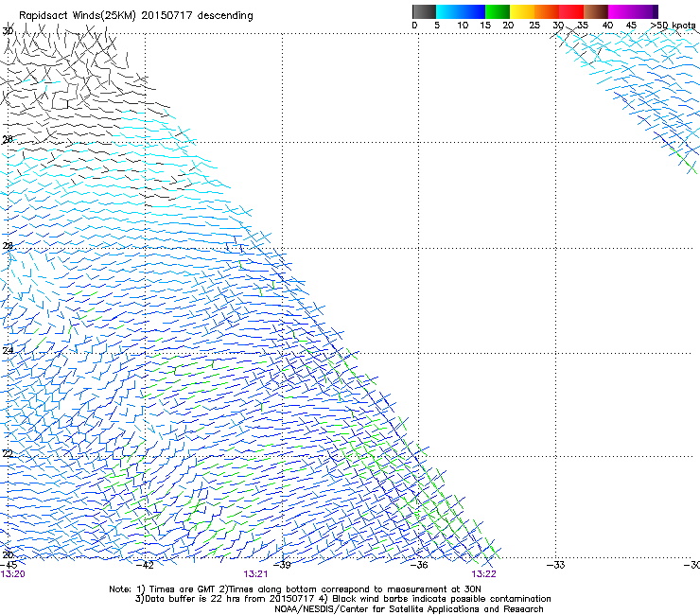700x615 pixels.
Task: Click the brown 35-40 knots legend swatch
Action: [596, 11]
